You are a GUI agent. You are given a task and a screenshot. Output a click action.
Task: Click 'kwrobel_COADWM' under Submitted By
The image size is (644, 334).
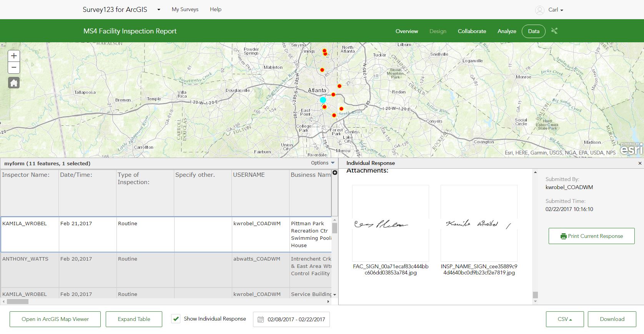[569, 188]
